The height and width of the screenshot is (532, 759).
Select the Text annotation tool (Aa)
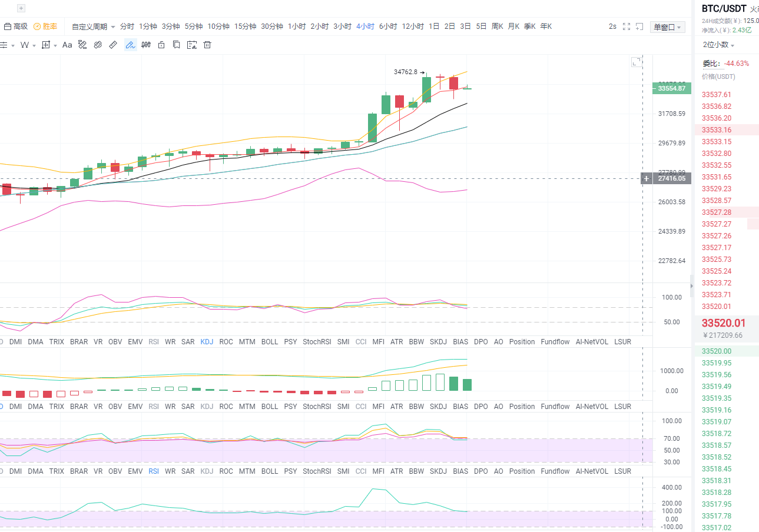pyautogui.click(x=67, y=44)
